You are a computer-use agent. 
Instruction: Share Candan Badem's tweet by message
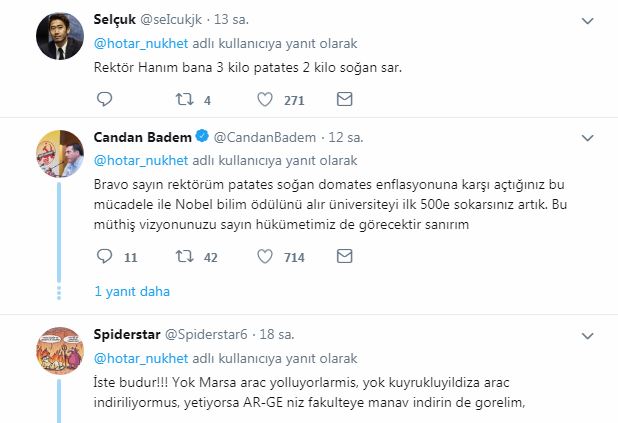344,257
